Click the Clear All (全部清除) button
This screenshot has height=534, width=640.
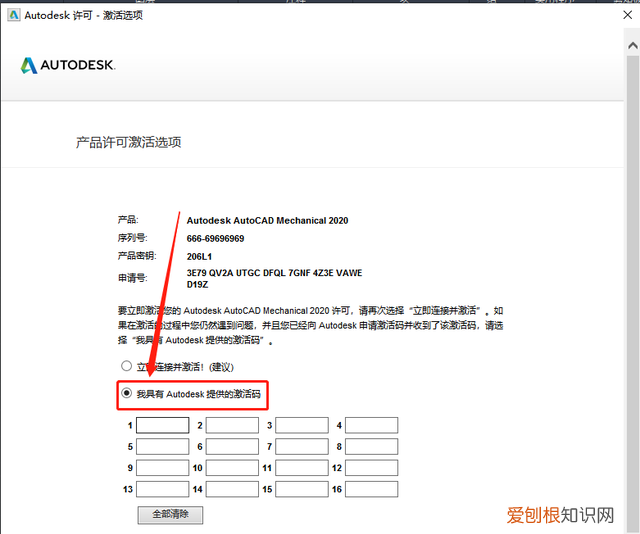coord(170,514)
